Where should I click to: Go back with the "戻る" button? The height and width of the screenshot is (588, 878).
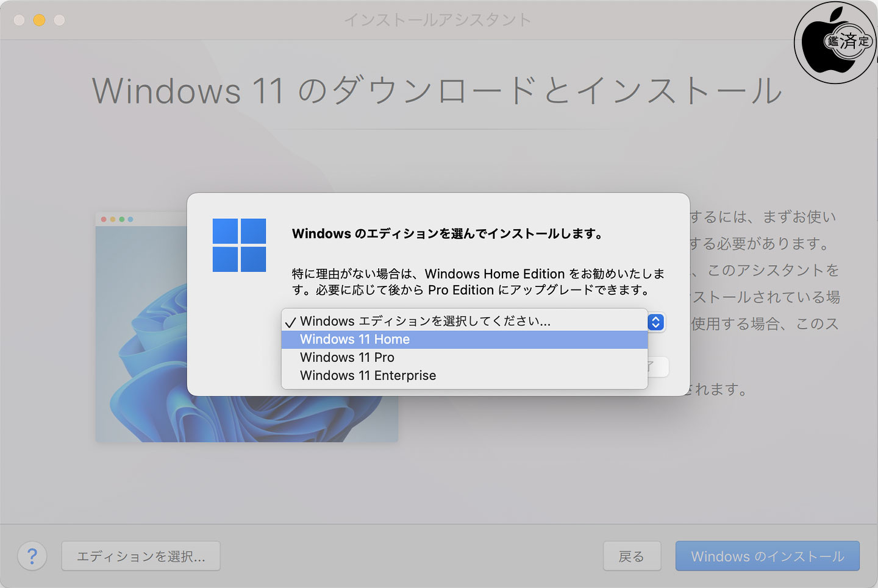[x=632, y=556]
